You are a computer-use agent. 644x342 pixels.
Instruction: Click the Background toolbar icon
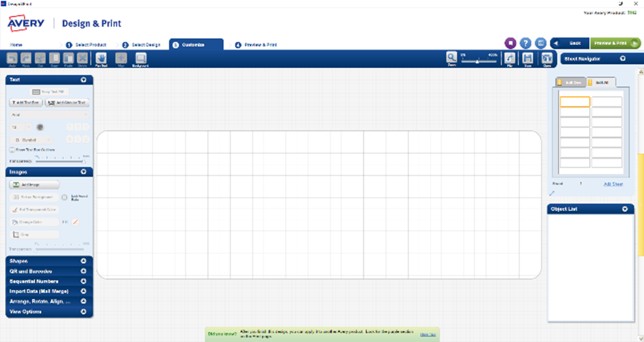point(141,58)
